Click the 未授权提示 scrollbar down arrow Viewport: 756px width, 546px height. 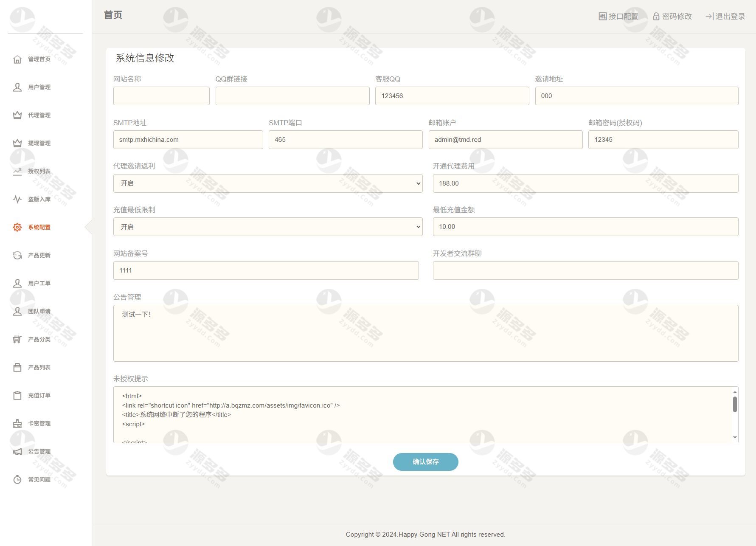click(735, 438)
